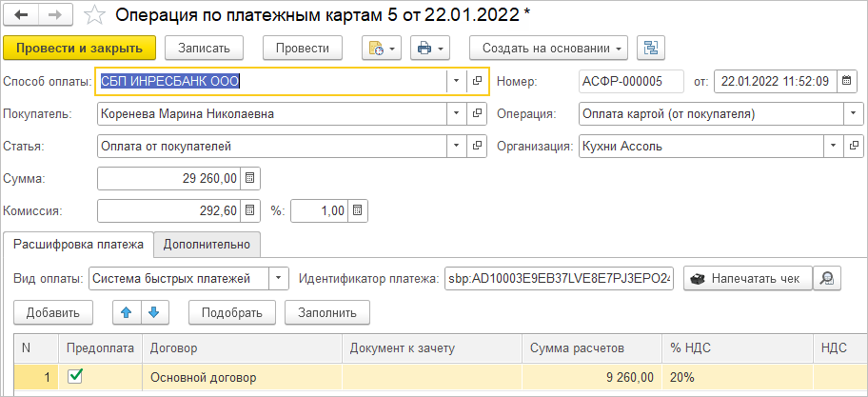
Task: Open calculator for Комиссия field
Action: click(249, 210)
